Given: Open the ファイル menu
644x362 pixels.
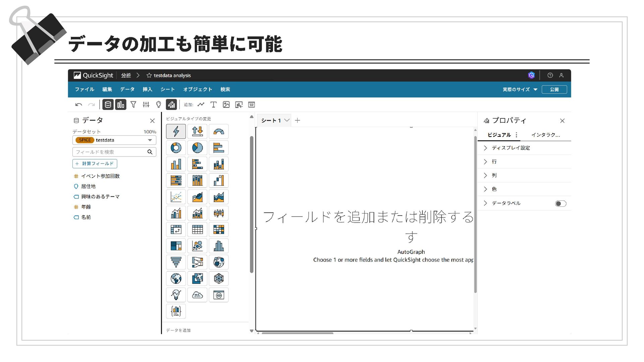Looking at the screenshot, I should [84, 89].
